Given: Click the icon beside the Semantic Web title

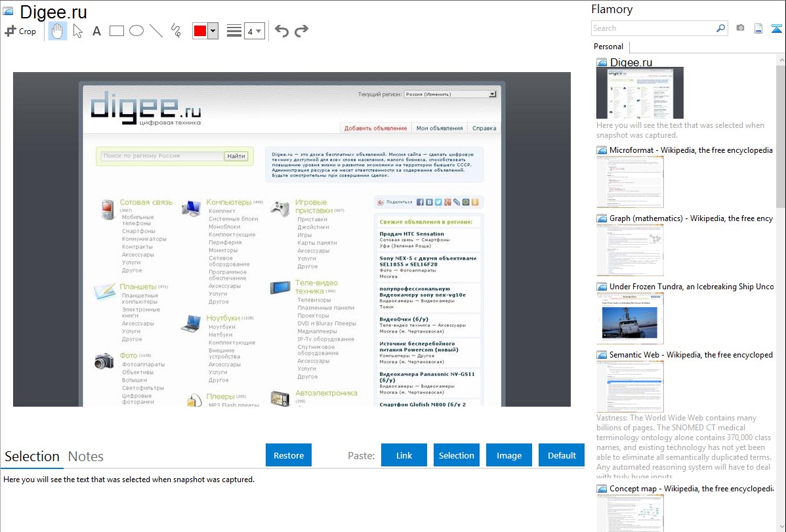Looking at the screenshot, I should 602,354.
